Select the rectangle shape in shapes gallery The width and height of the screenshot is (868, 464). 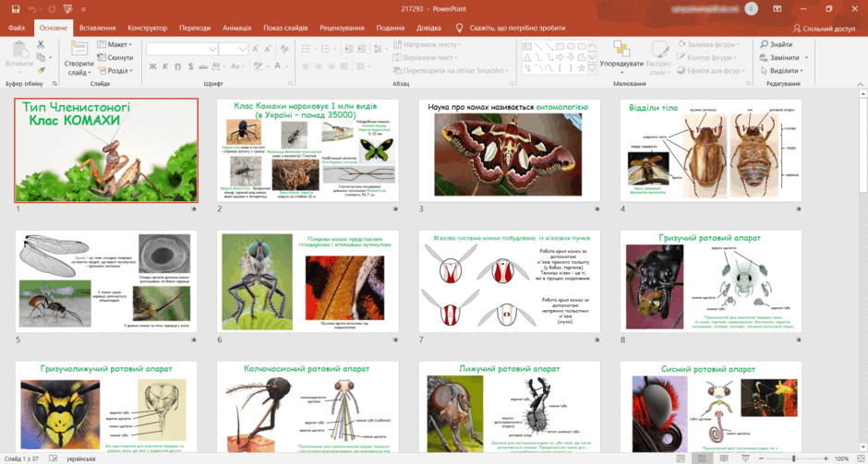pyautogui.click(x=561, y=46)
